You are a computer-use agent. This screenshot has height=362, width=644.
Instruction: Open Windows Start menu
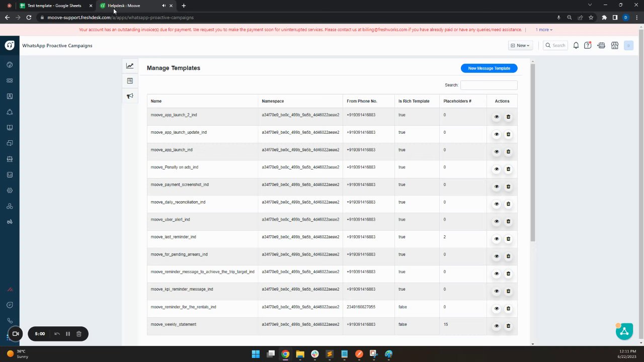coord(256,354)
